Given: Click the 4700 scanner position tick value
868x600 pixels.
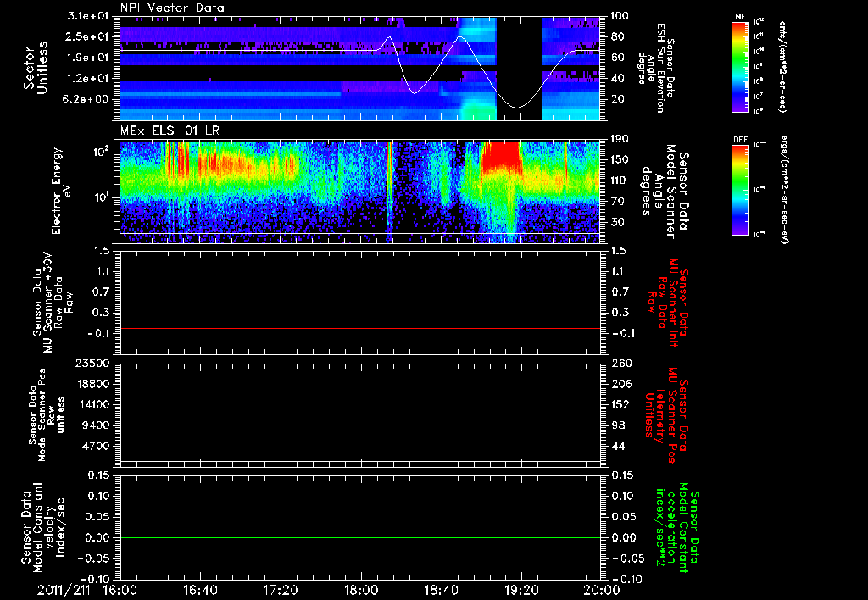Looking at the screenshot, I should [x=97, y=446].
